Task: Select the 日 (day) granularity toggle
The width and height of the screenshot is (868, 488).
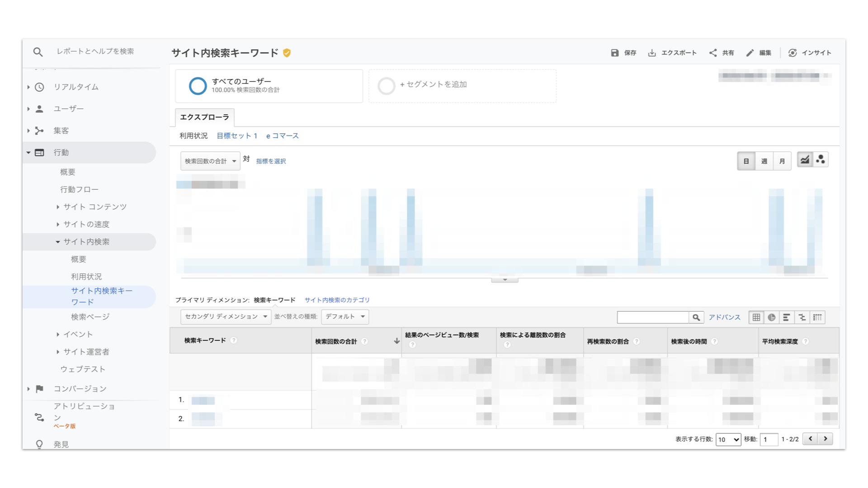Action: point(746,161)
